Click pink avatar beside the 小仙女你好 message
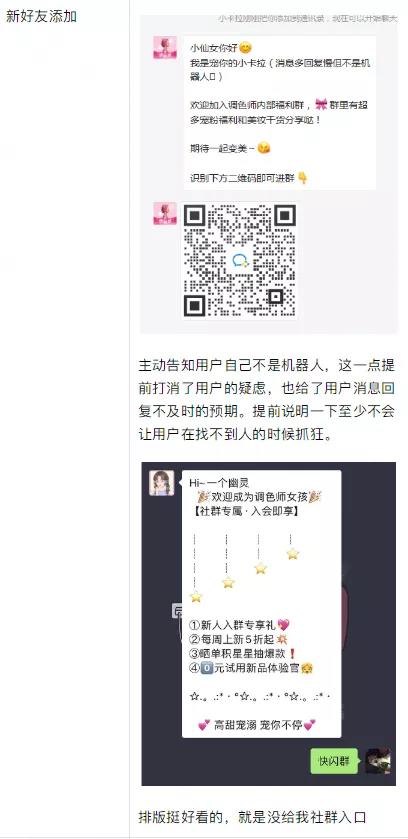 pos(165,48)
